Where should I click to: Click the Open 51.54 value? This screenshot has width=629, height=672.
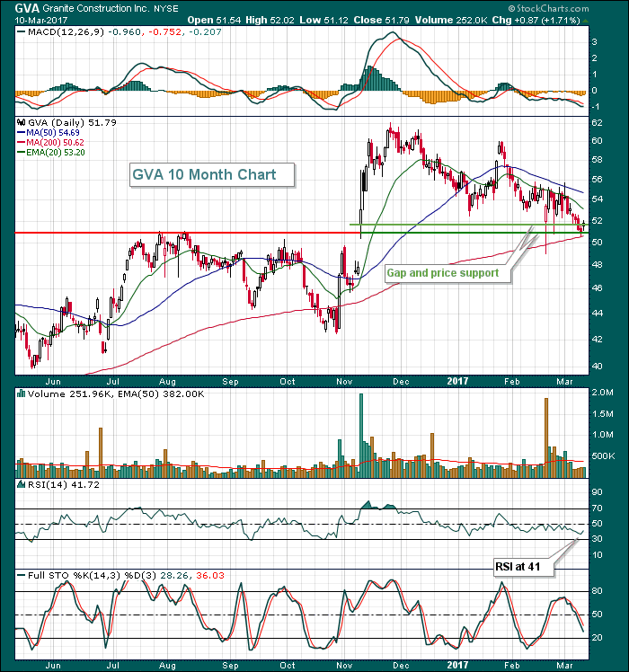pos(214,20)
